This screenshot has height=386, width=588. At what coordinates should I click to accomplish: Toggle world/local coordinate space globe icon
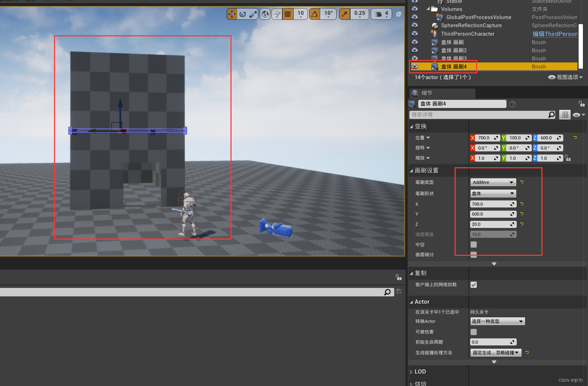[x=265, y=14]
